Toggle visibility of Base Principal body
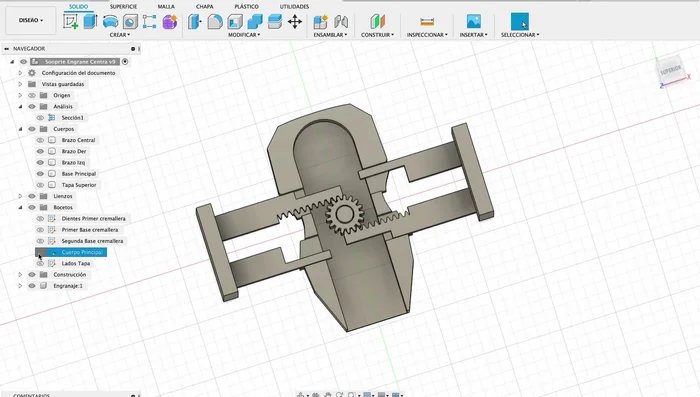Screen dimensions: 700x397 point(40,174)
